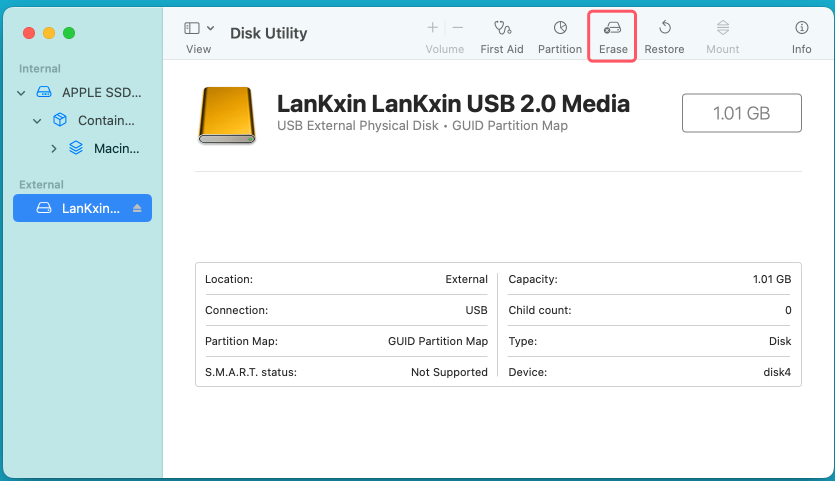Screen dimensions: 835x481
Task: Expand the Macintosh volume disclosure arrow
Action: (54, 149)
